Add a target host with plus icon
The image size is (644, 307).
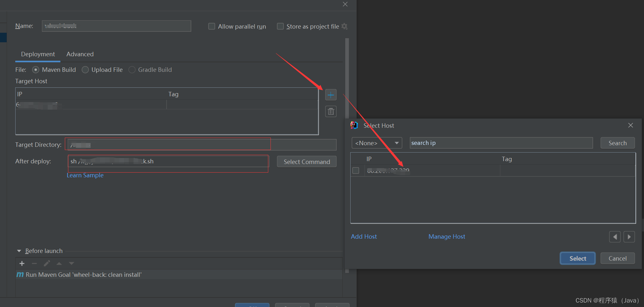[331, 95]
